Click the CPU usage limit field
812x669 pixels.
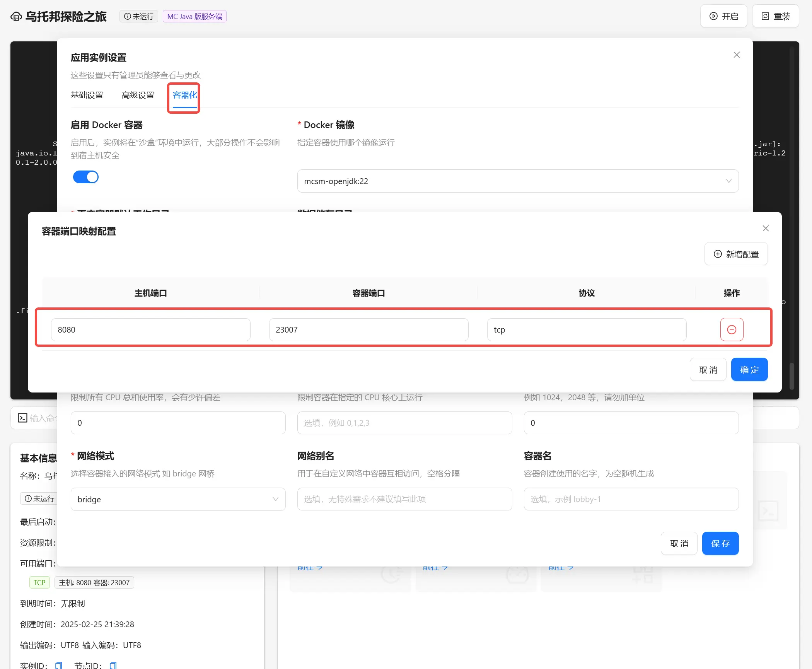(178, 423)
